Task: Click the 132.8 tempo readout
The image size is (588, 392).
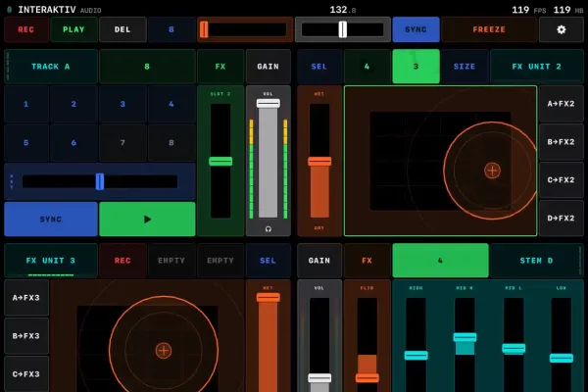Action: 343,10
